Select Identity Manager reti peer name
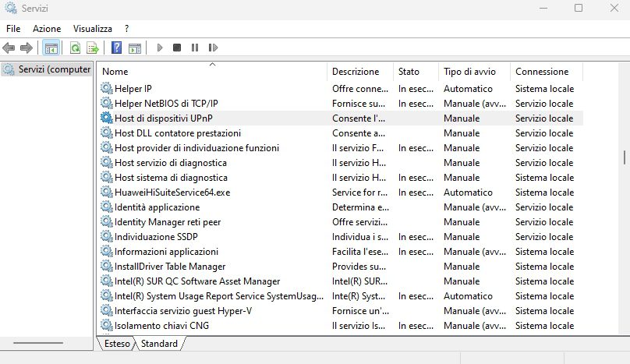 (168, 222)
